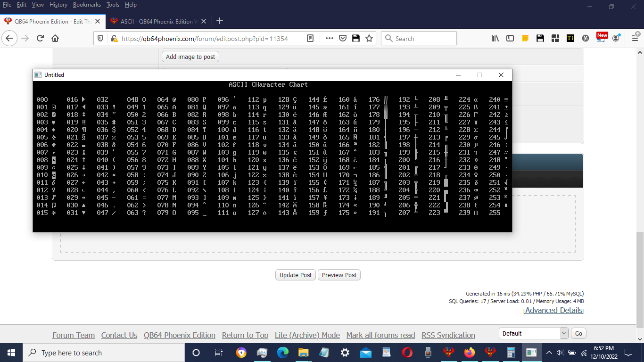
Task: Open Forum Team link
Action: [x=74, y=335]
